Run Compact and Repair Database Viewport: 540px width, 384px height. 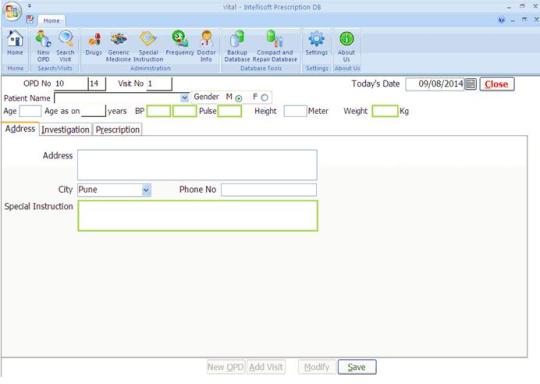[x=275, y=46]
